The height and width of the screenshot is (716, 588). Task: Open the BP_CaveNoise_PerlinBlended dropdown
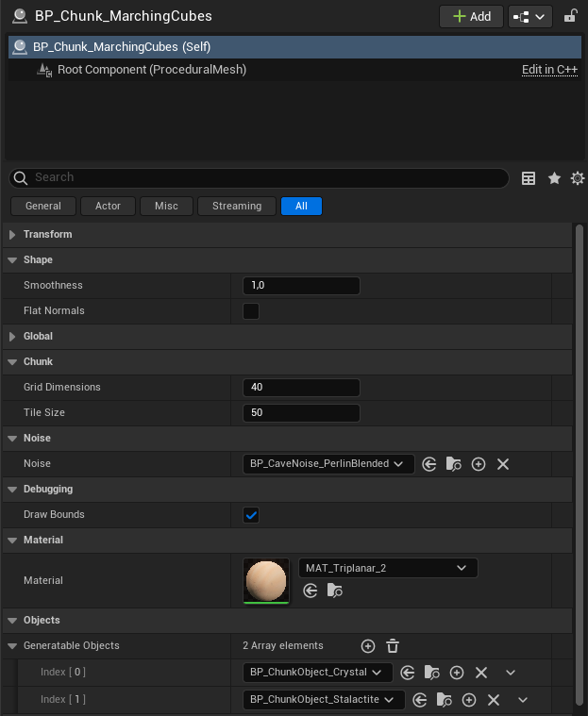[328, 464]
